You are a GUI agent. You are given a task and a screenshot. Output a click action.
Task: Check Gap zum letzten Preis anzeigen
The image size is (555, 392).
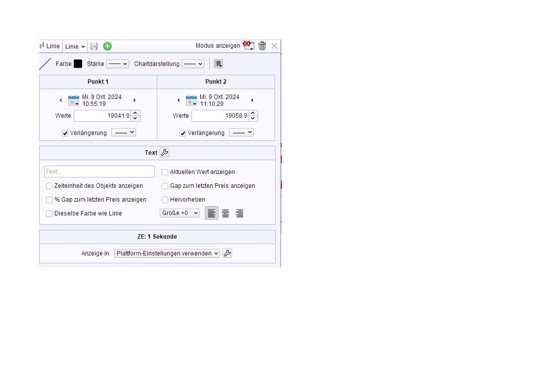pos(165,186)
